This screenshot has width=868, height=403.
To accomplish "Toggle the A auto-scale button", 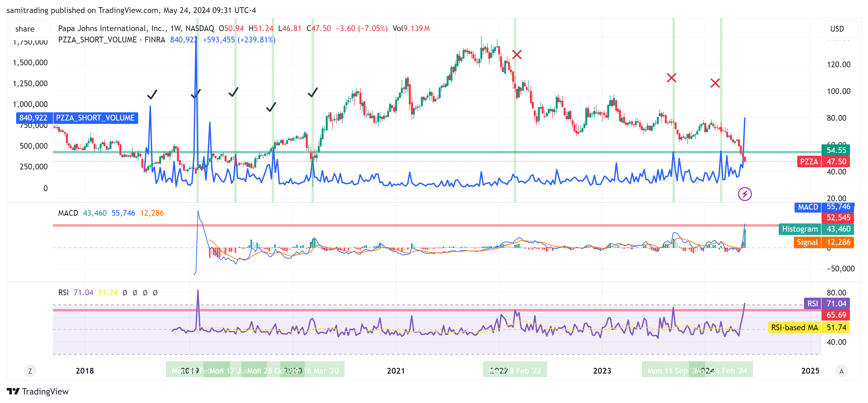I will [841, 371].
